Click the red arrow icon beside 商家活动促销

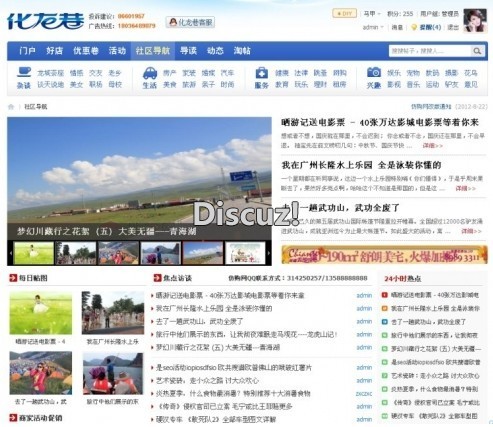pyautogui.click(x=13, y=418)
